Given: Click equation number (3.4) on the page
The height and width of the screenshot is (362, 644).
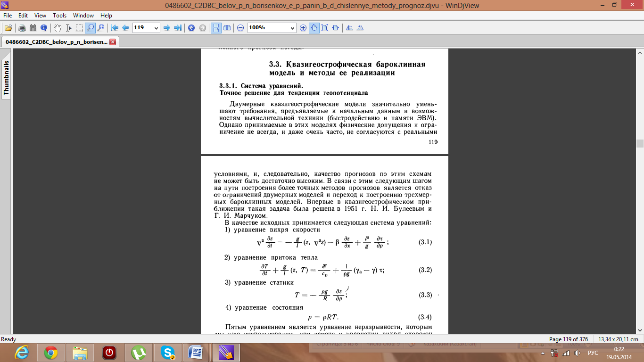Looking at the screenshot, I should pos(425,317).
